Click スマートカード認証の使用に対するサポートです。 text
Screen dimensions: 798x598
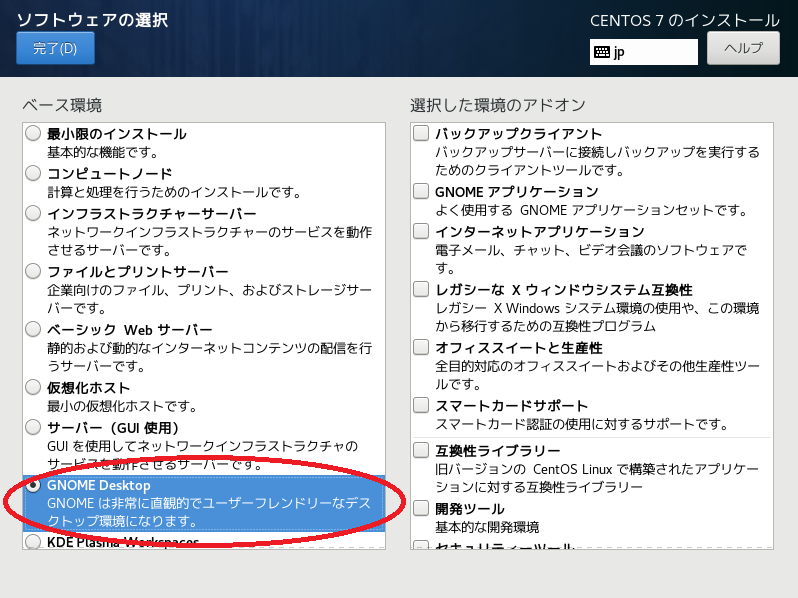click(x=582, y=424)
